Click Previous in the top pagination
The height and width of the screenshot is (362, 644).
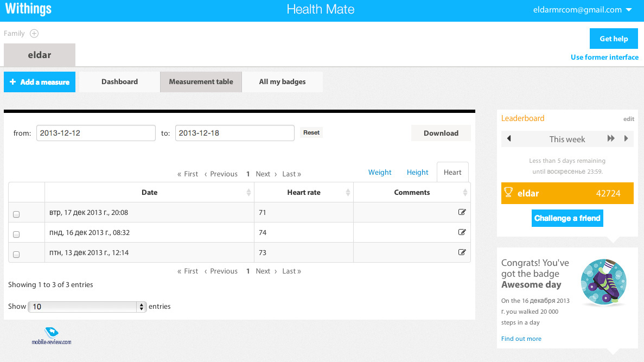pyautogui.click(x=221, y=174)
